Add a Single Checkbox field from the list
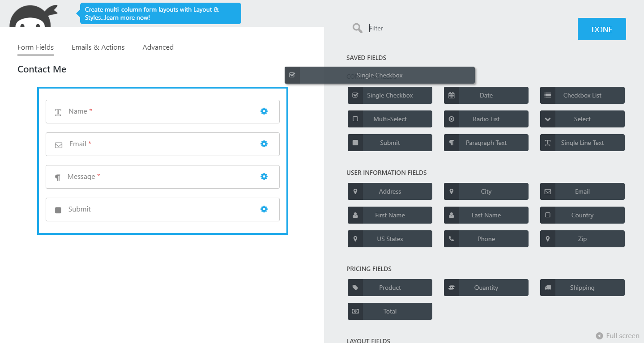Screen dimensions: 644x343 pos(390,95)
